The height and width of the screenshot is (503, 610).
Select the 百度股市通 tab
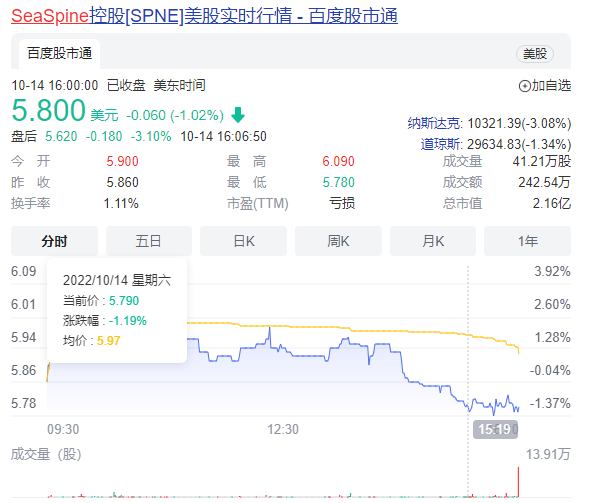coord(60,53)
